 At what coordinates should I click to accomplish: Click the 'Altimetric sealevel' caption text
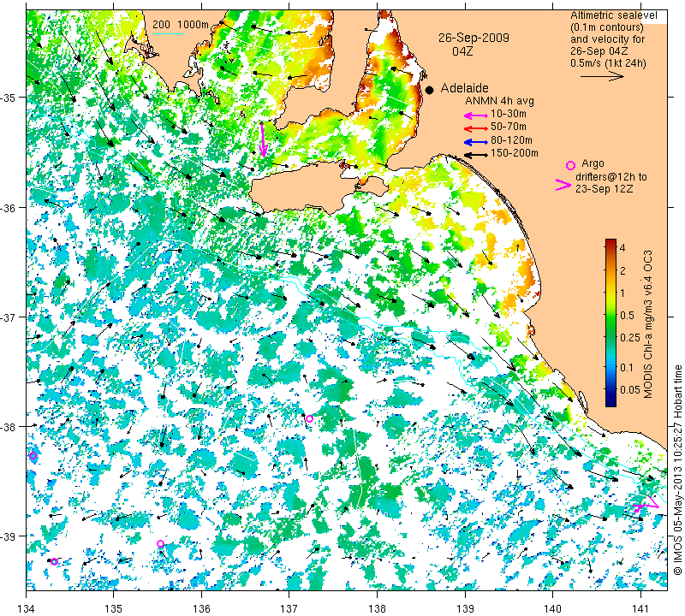(x=614, y=15)
